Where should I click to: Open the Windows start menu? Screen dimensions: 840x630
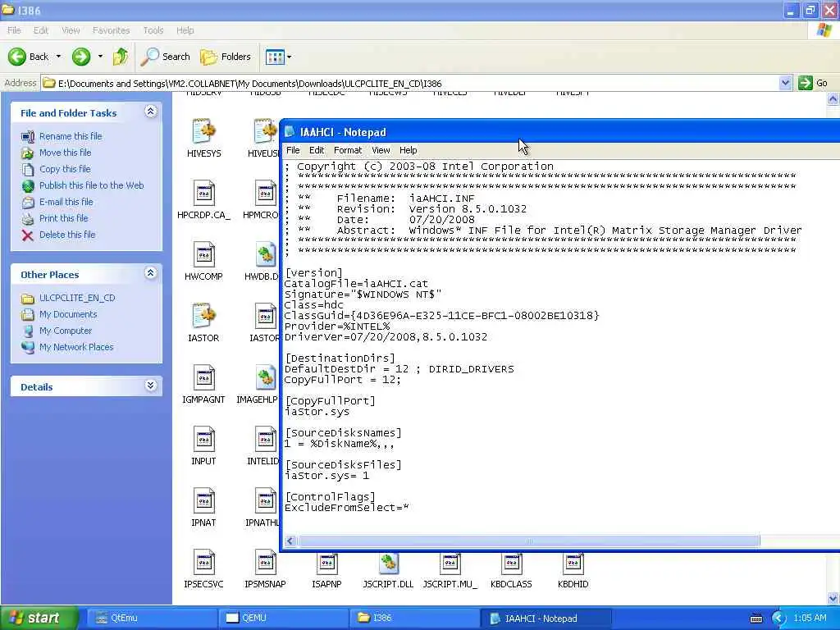point(39,618)
